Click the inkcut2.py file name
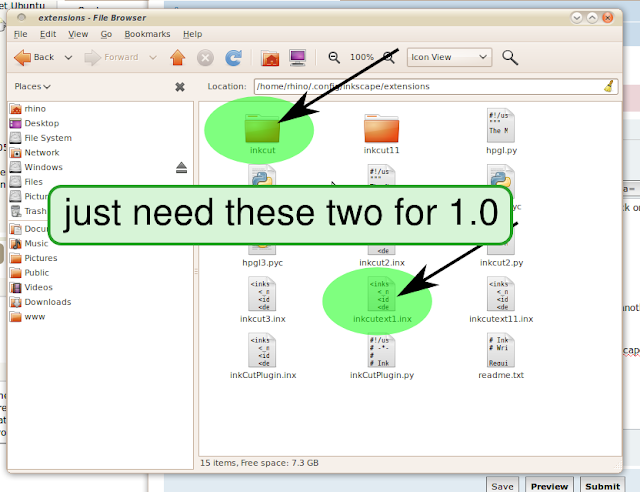 coord(502,263)
